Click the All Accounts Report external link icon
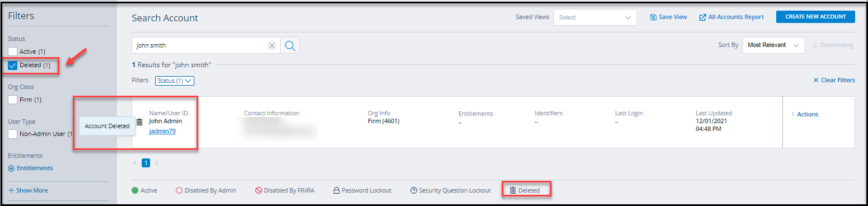868x206 pixels. [x=702, y=17]
